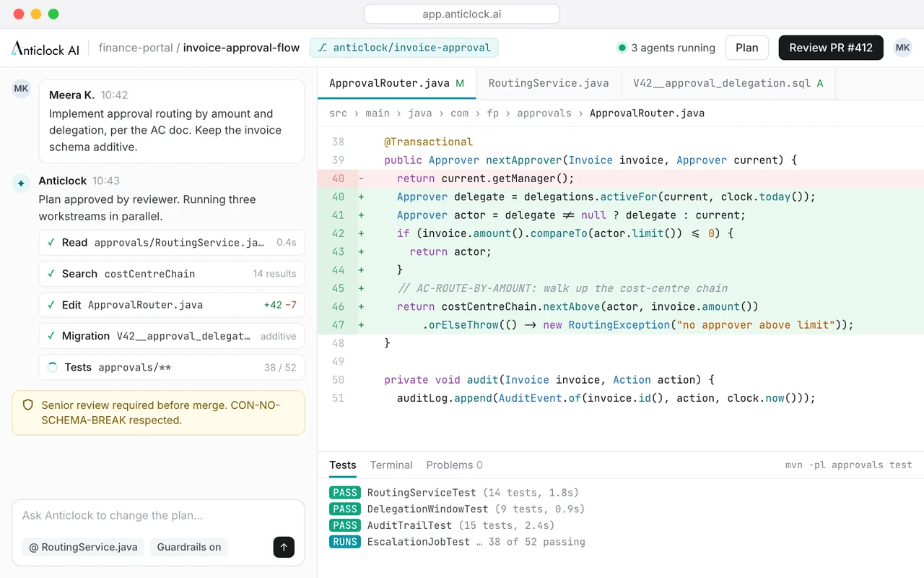Open the MK user avatar menu

902,48
